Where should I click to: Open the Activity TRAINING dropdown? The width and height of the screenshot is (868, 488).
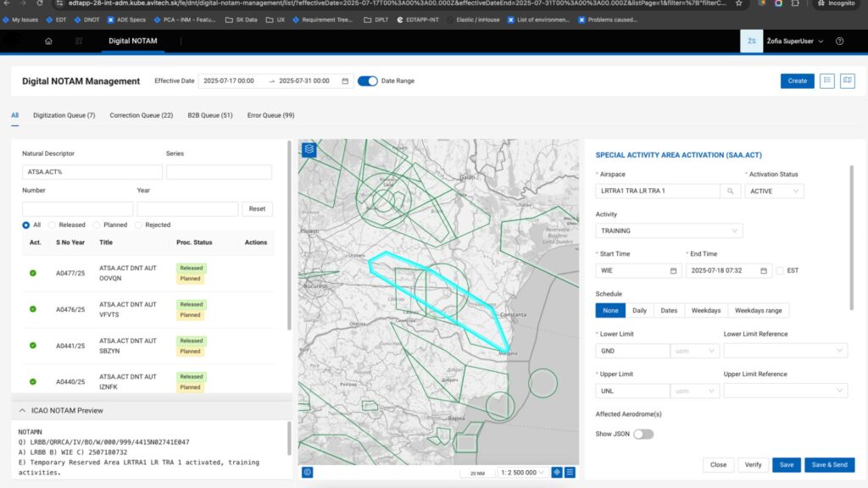pyautogui.click(x=669, y=230)
